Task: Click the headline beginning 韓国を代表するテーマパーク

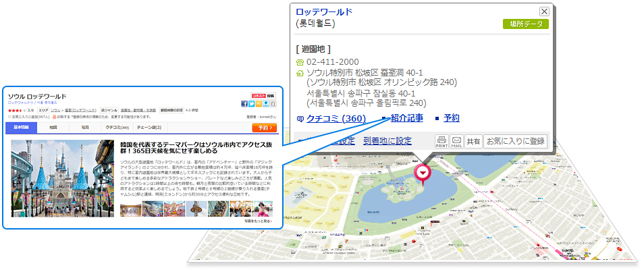Action: tap(196, 148)
